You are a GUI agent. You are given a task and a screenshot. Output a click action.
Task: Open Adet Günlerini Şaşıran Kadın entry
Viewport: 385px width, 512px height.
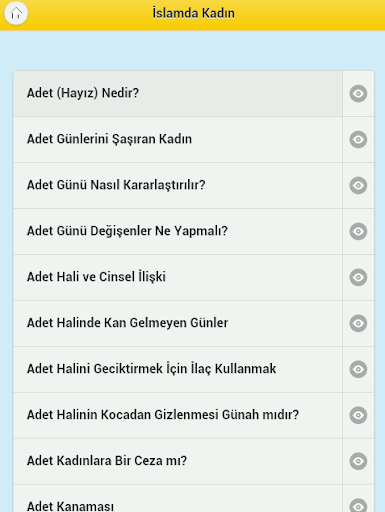(178, 139)
